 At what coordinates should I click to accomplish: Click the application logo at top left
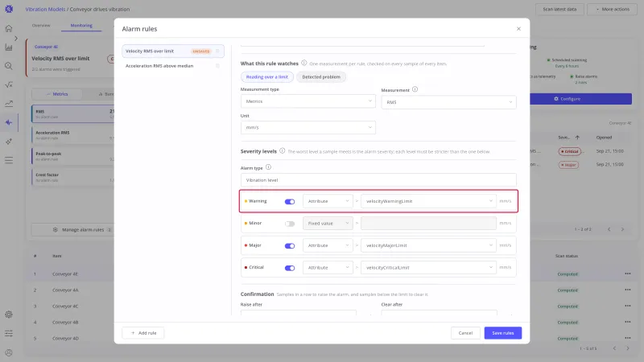(x=9, y=9)
